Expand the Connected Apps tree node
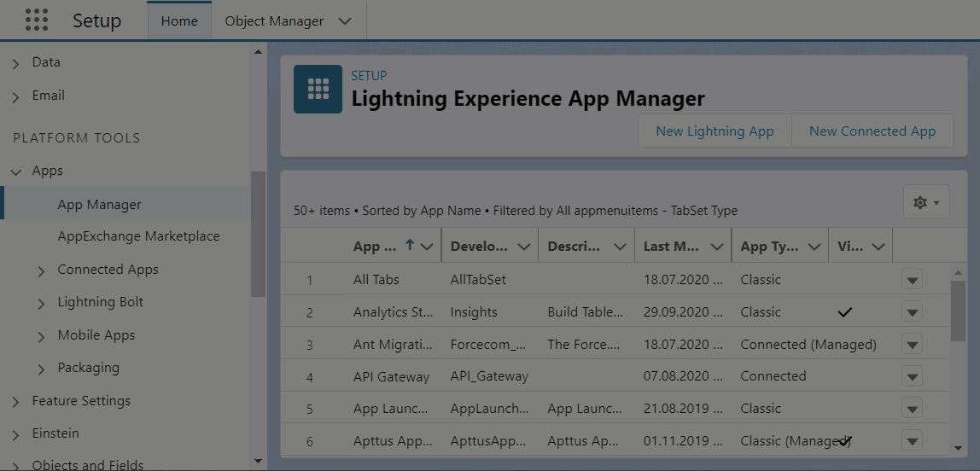This screenshot has height=471, width=980. (x=41, y=271)
